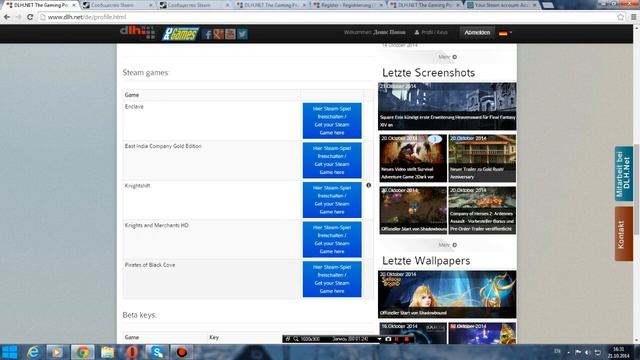The width and height of the screenshot is (640, 360).
Task: Click the camera icon on recorder bar
Action: [388, 339]
